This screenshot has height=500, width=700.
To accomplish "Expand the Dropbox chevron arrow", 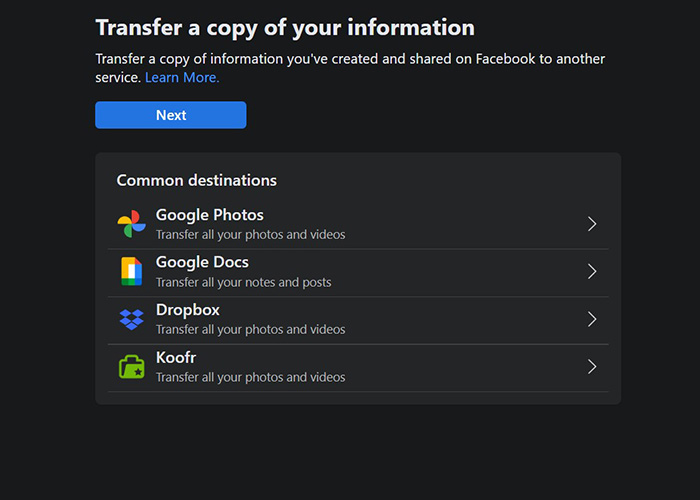I will coord(592,319).
